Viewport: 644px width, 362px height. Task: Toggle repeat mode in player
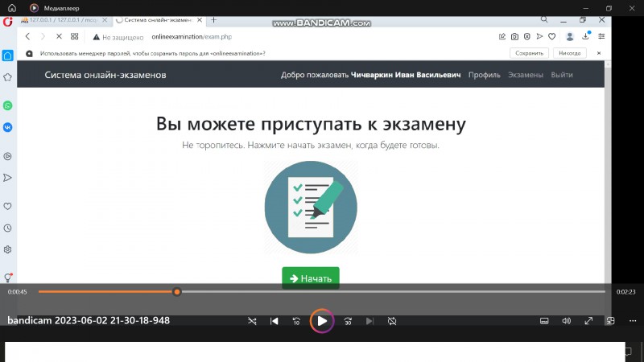pyautogui.click(x=392, y=321)
